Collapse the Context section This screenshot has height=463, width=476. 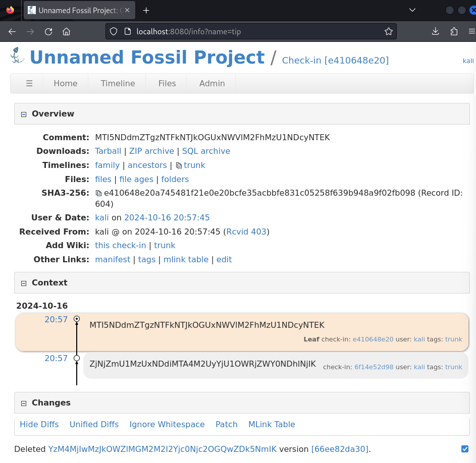[24, 283]
